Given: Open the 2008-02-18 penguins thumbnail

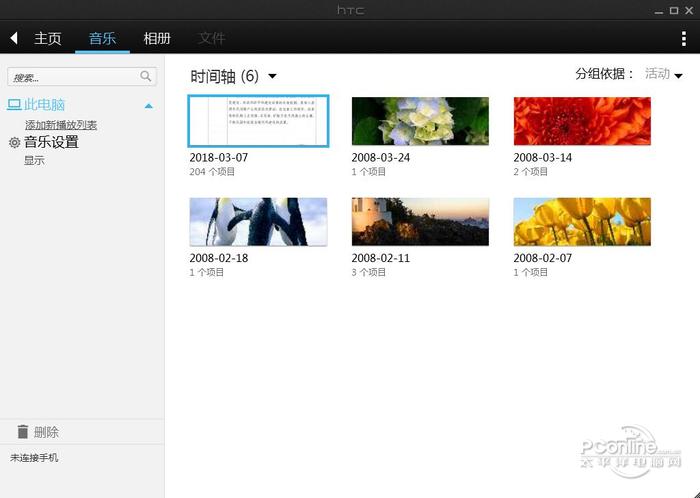Looking at the screenshot, I should tap(258, 222).
